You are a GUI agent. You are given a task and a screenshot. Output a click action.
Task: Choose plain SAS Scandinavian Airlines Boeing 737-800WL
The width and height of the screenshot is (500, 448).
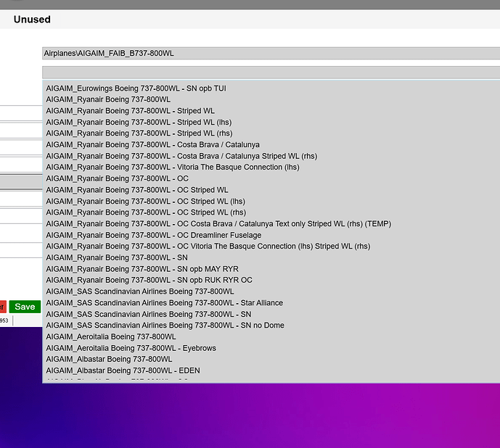139,291
